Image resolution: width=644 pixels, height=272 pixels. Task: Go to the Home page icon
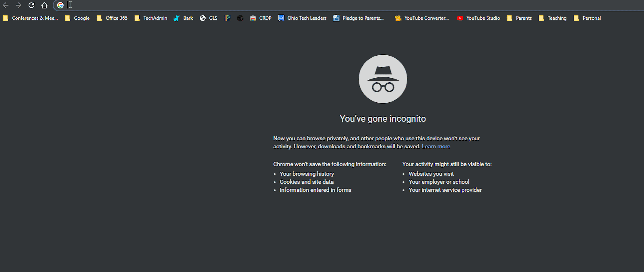coord(44,5)
